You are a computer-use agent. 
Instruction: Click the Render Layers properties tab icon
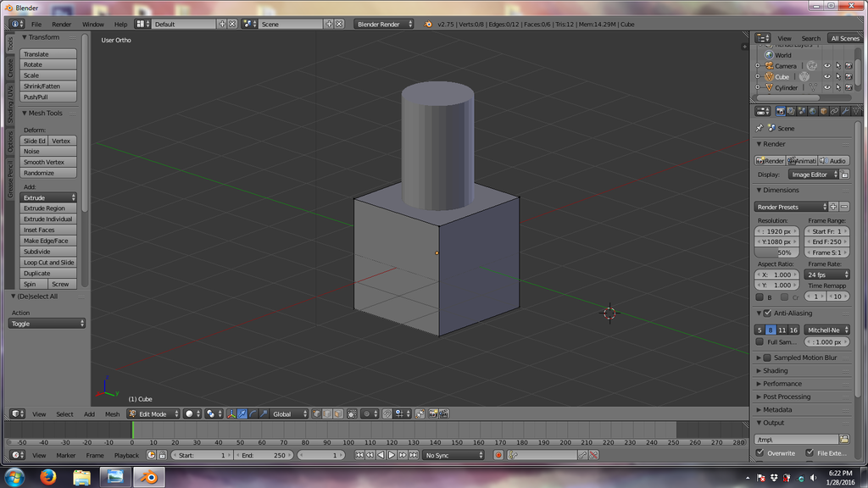click(791, 111)
